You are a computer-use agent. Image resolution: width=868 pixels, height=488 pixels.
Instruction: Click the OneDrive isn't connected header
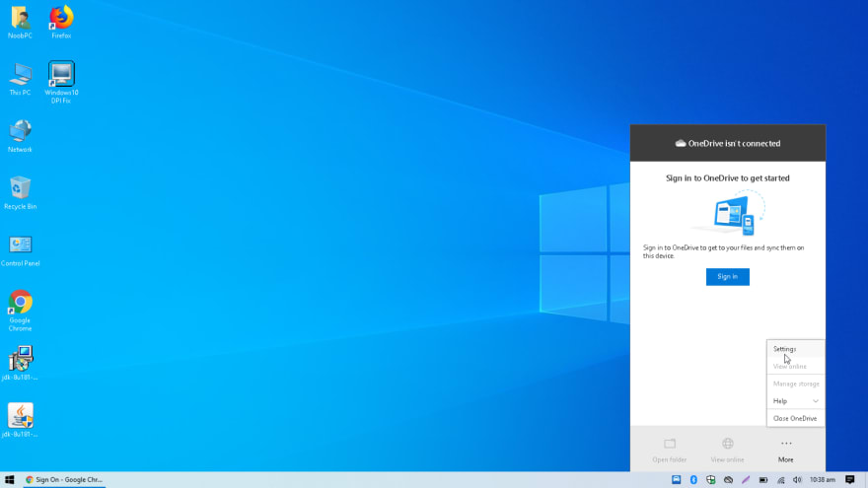(727, 143)
